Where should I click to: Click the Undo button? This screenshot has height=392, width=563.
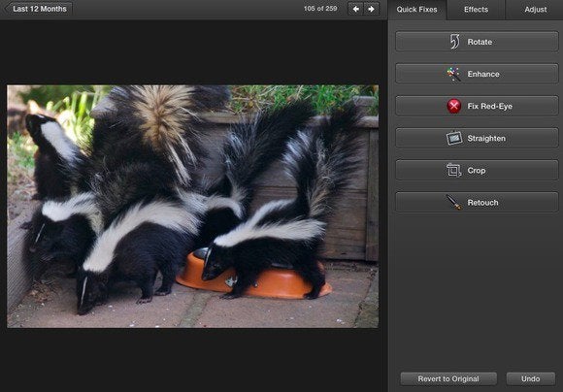click(531, 378)
